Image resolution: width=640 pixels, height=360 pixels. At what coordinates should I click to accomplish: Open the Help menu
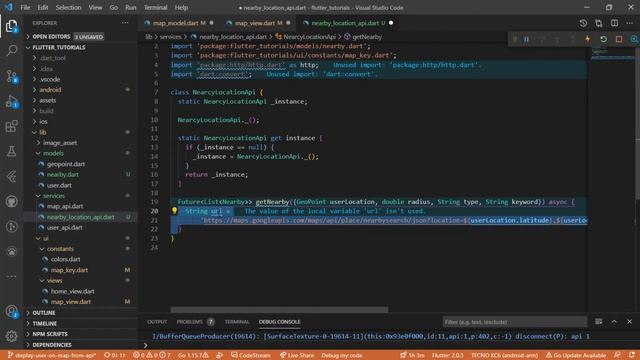[181, 7]
